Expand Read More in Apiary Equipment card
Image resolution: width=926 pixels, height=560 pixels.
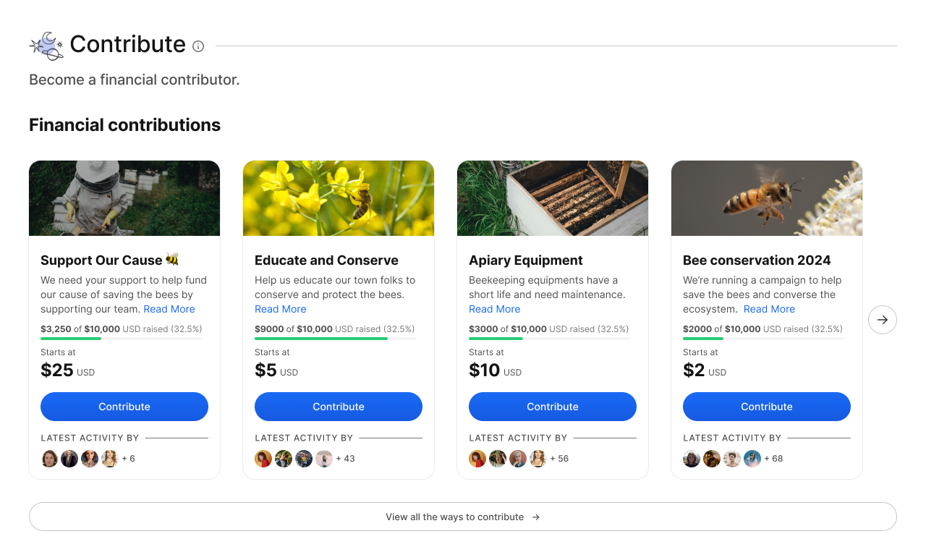(x=495, y=309)
